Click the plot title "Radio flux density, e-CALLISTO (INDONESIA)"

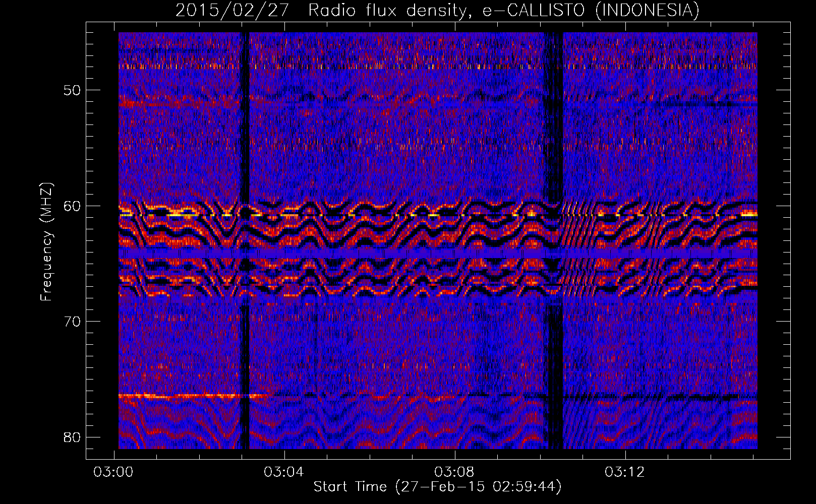[504, 11]
